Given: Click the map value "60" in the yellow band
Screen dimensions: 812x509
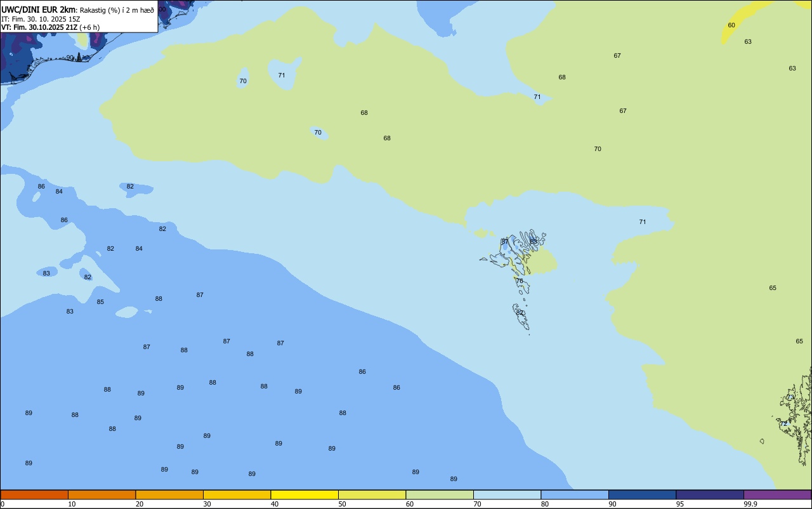Looking at the screenshot, I should (731, 25).
